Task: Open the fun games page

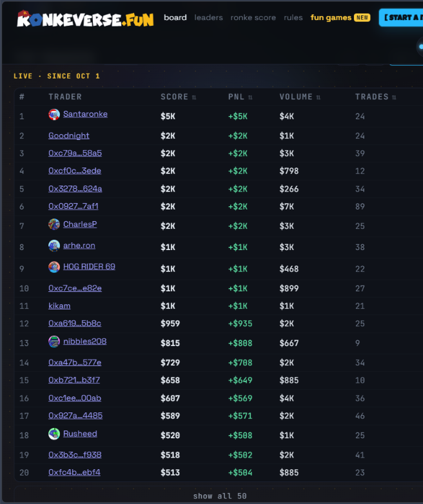Action: [x=331, y=17]
